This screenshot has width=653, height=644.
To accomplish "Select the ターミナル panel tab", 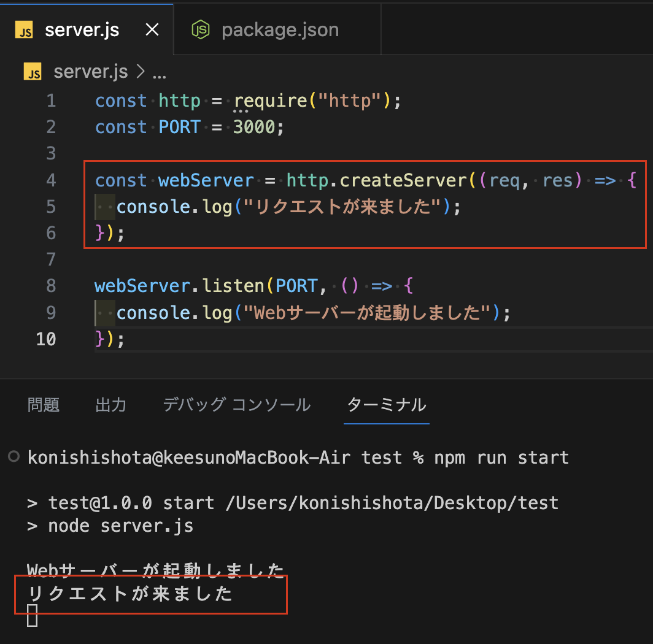I will (x=386, y=404).
